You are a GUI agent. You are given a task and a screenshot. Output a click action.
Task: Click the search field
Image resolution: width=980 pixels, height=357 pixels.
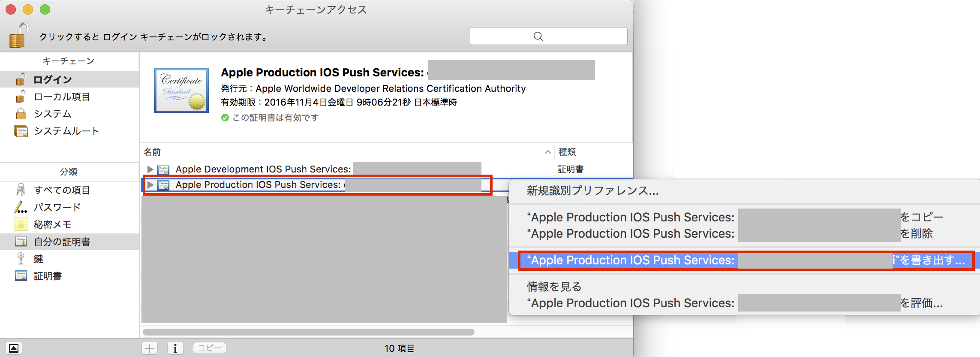coord(548,36)
